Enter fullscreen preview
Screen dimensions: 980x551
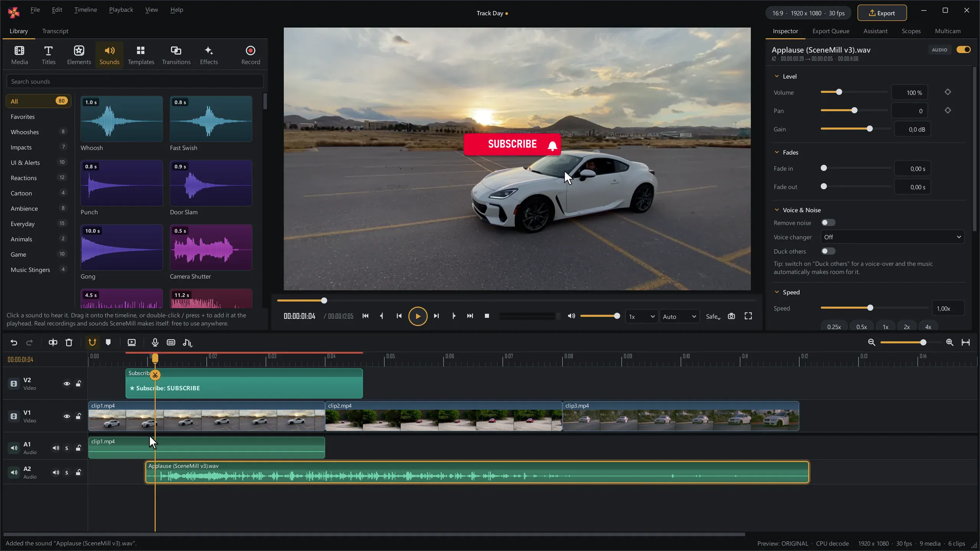[x=748, y=316]
